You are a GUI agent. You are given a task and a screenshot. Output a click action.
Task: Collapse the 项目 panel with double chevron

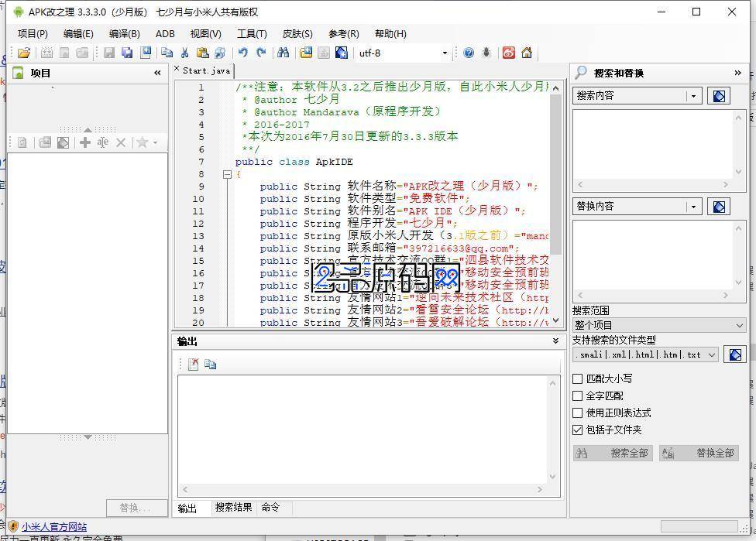pos(158,74)
